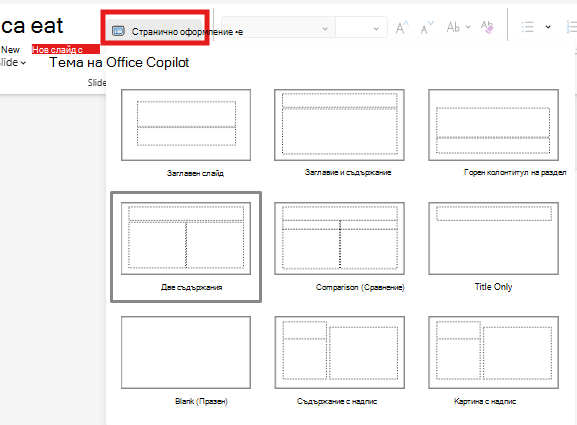Choose the Comparison (Сравнение) layout

click(339, 247)
